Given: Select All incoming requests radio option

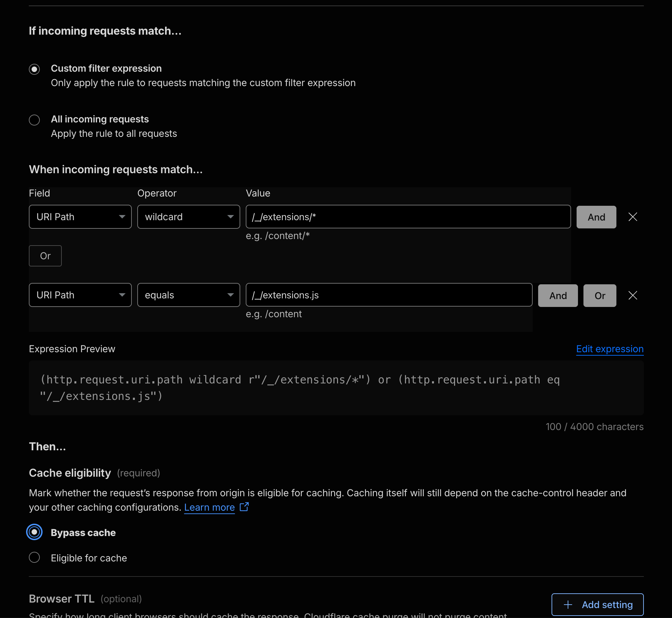Looking at the screenshot, I should [x=34, y=120].
